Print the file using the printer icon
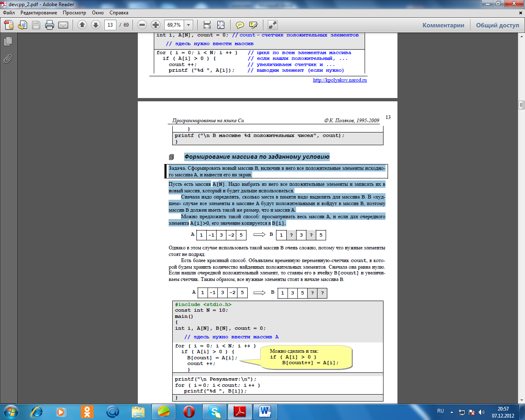Screen dimensions: 525x420 click(x=50, y=25)
